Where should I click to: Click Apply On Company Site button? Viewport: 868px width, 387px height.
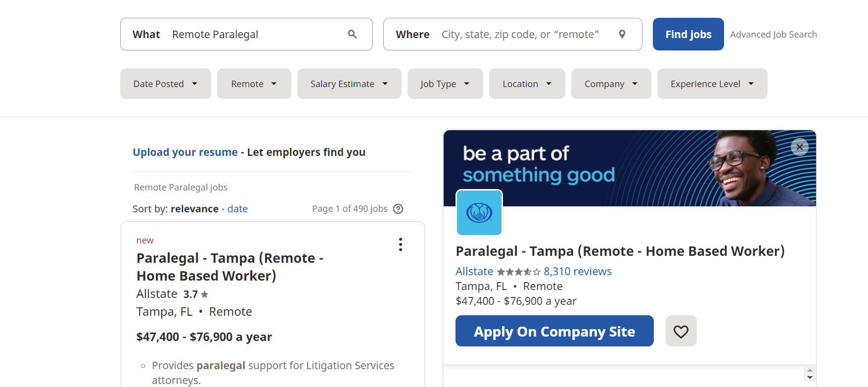pyautogui.click(x=554, y=331)
